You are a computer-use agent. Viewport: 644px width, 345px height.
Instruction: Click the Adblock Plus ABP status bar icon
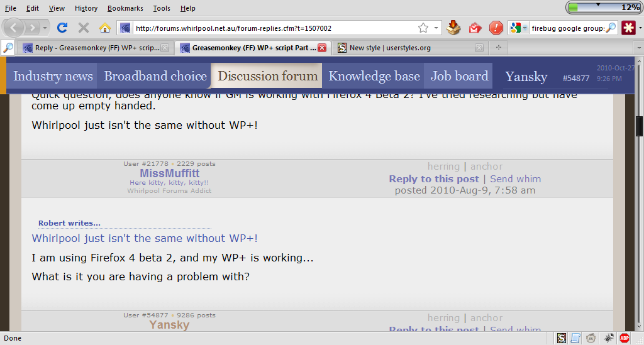pyautogui.click(x=625, y=338)
